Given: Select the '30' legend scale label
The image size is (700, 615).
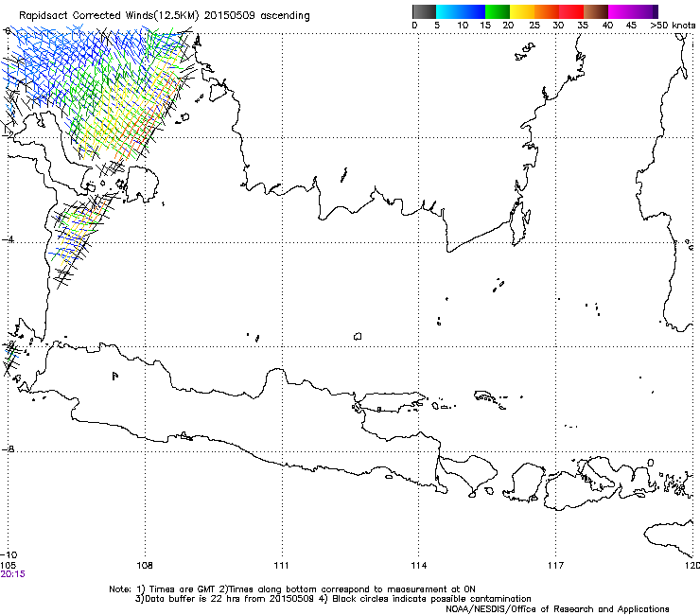Looking at the screenshot, I should (x=558, y=26).
